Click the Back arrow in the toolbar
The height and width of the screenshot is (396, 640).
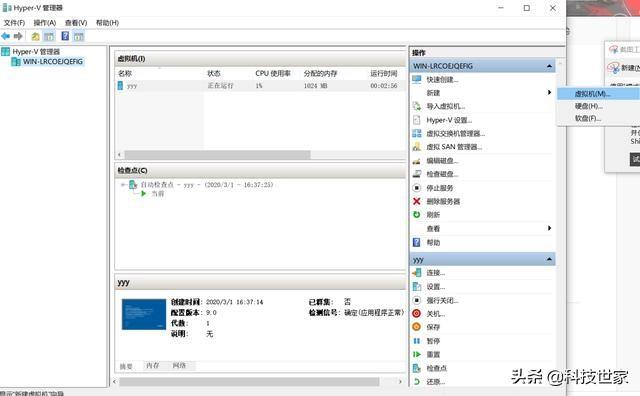(6, 36)
